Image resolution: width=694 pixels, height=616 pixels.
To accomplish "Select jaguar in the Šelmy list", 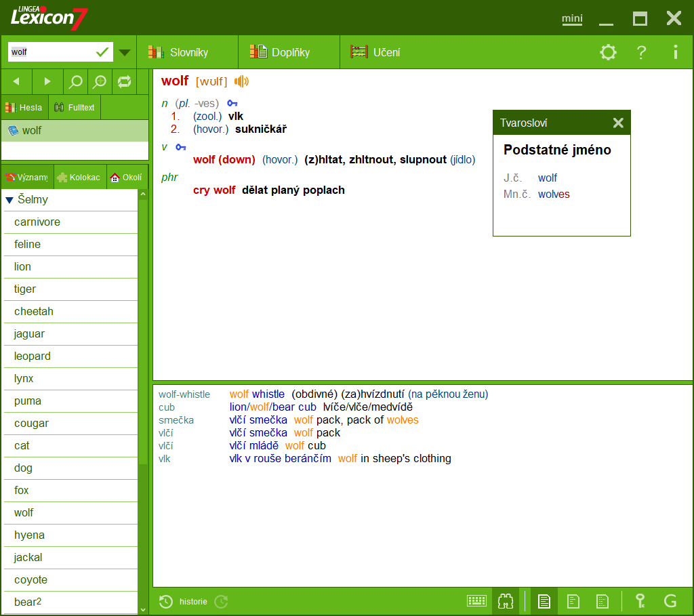I will tap(70, 333).
